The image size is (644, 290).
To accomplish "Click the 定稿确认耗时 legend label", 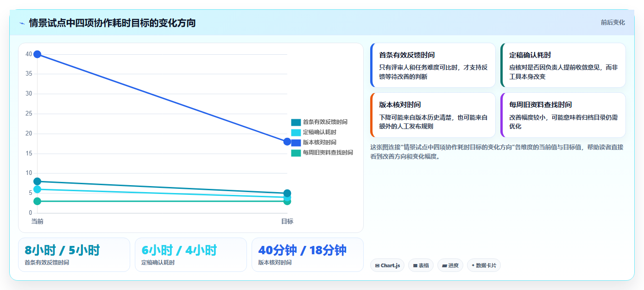I will point(320,132).
